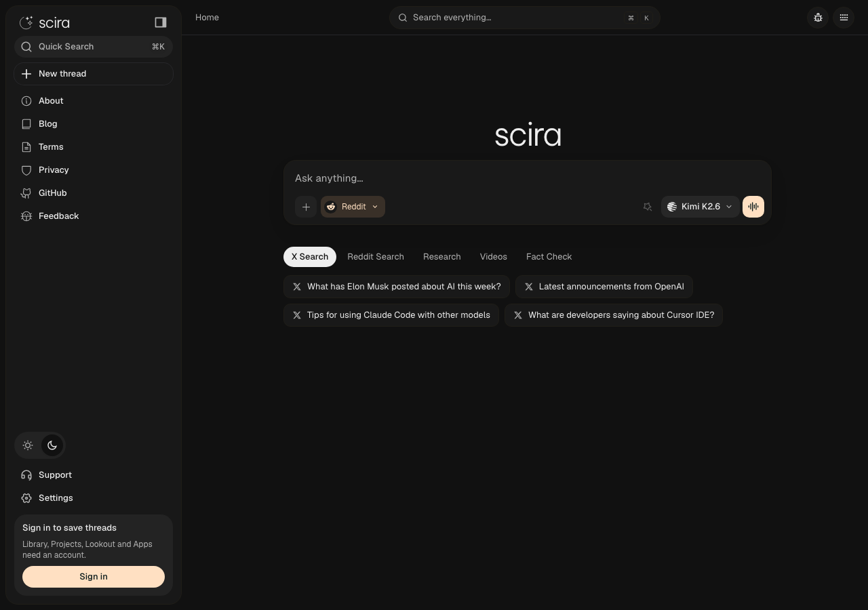Open the Kimi K2.6 model dropdown
The width and height of the screenshot is (868, 610).
point(700,207)
